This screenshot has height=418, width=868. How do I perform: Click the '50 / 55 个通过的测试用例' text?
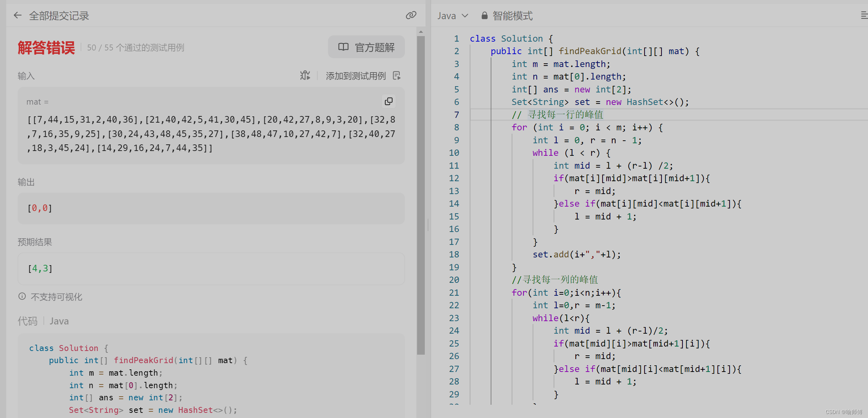(x=135, y=48)
